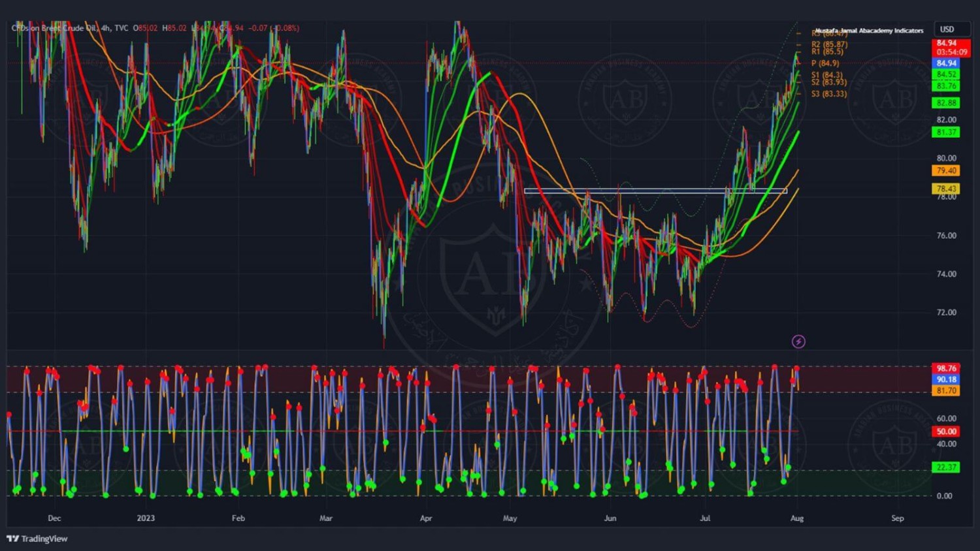Click the red 84.94 last price label
980x551 pixels.
947,44
